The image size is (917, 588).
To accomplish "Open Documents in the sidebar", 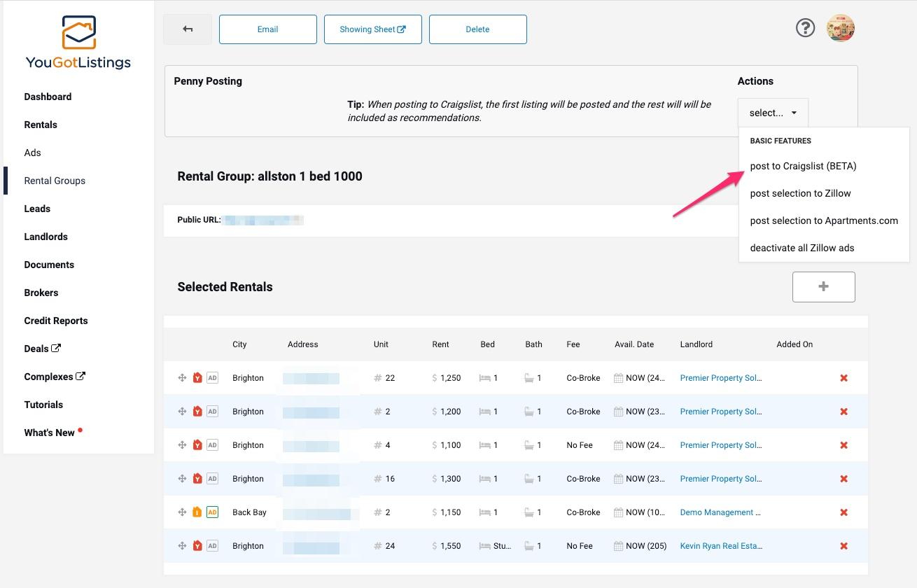I will 49,265.
